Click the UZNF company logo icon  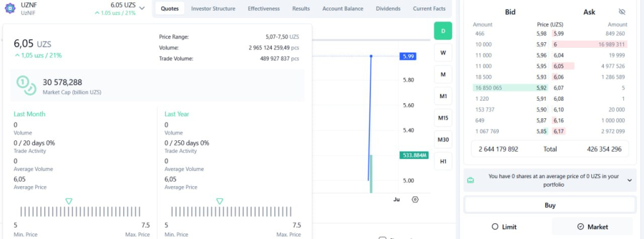coord(10,8)
